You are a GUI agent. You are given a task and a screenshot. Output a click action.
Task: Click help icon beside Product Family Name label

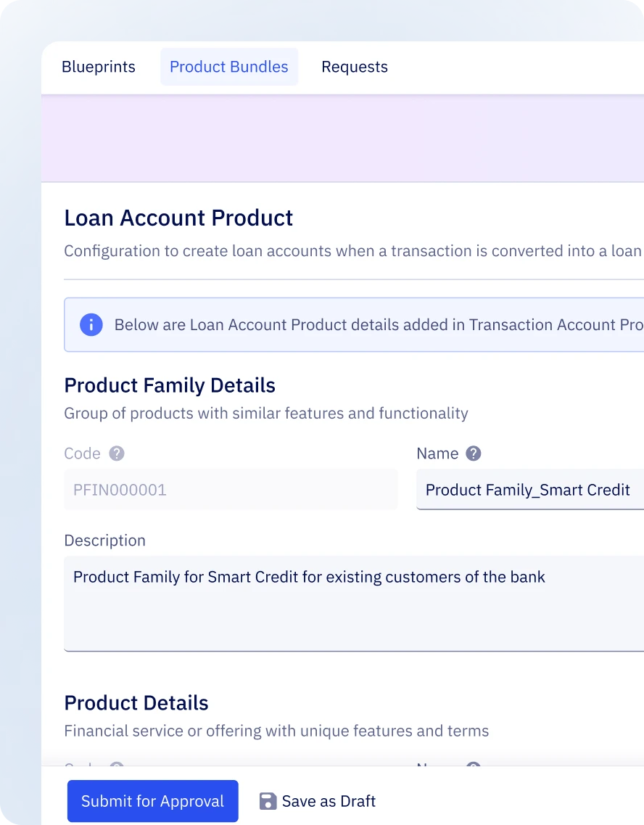pyautogui.click(x=474, y=453)
